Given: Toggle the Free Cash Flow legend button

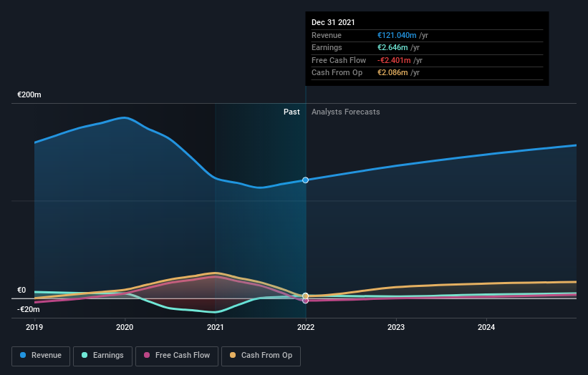Looking at the screenshot, I should pyautogui.click(x=177, y=356).
